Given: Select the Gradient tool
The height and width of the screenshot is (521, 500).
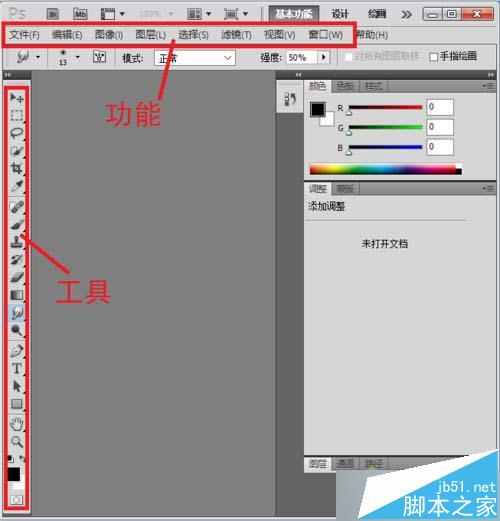Looking at the screenshot, I should (17, 295).
